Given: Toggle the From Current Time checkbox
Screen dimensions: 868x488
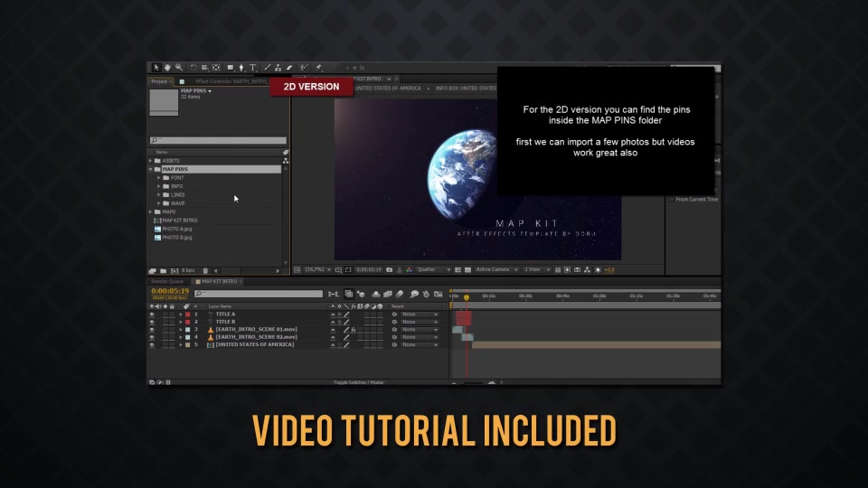Looking at the screenshot, I should point(672,200).
